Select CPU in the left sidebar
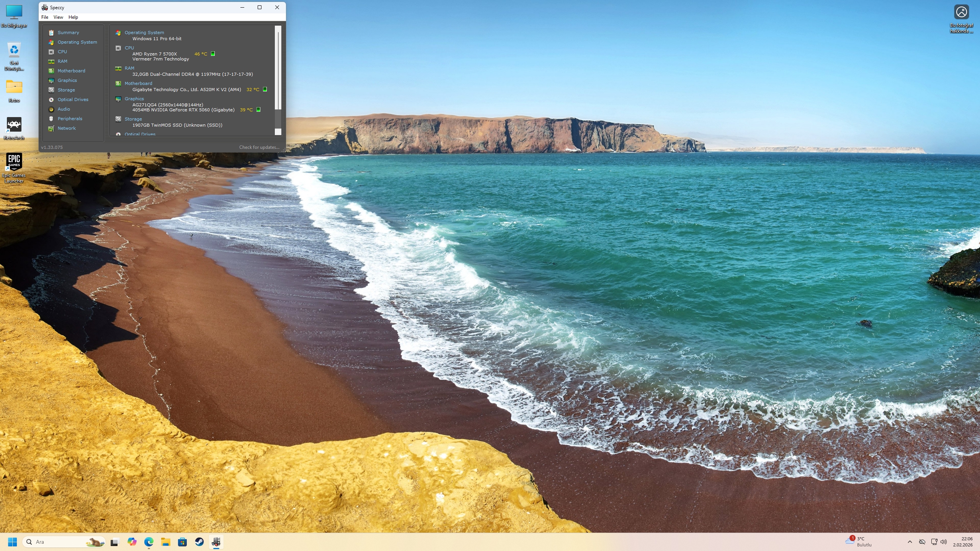The height and width of the screenshot is (551, 980). (x=62, y=52)
